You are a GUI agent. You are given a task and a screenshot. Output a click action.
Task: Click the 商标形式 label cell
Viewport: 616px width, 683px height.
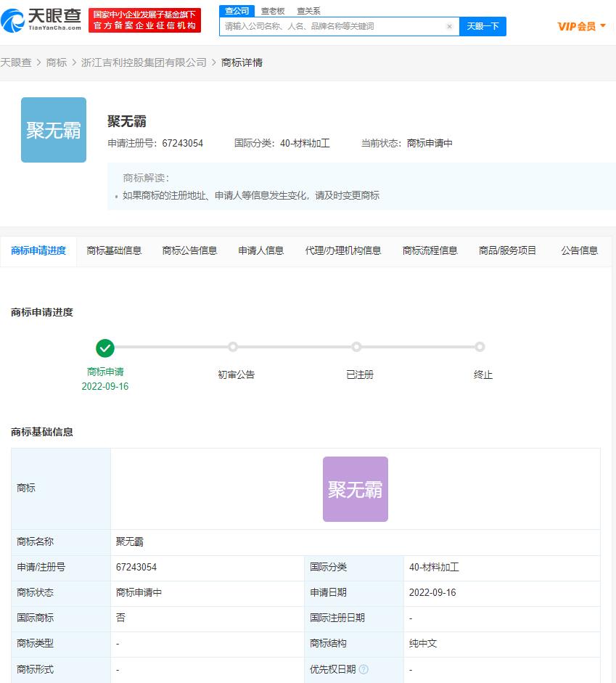61,669
